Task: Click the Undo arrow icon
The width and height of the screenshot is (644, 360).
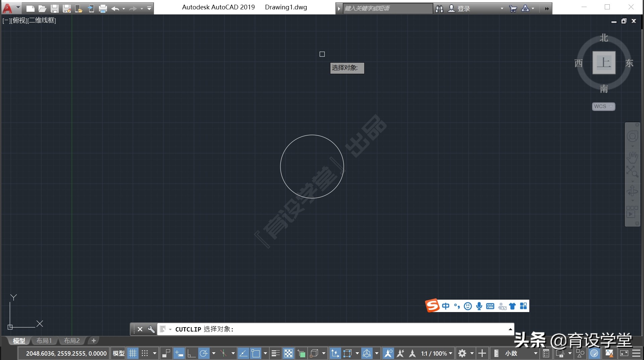Action: tap(115, 9)
